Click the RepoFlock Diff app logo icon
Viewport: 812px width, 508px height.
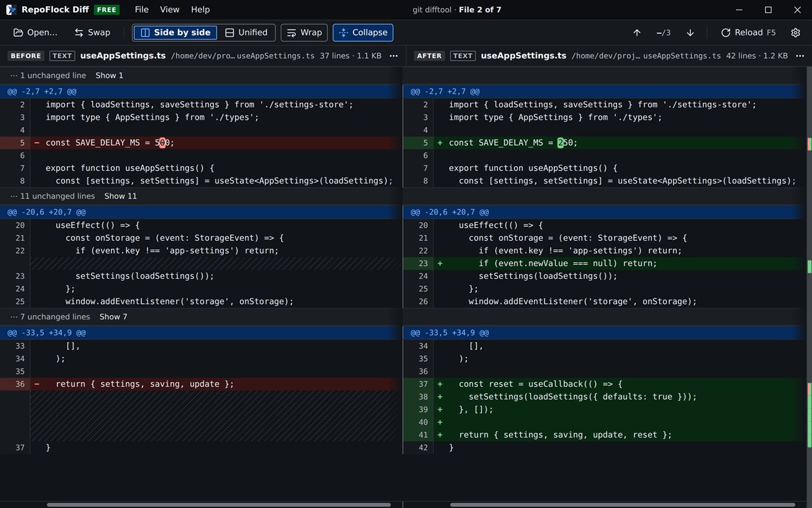click(x=11, y=10)
